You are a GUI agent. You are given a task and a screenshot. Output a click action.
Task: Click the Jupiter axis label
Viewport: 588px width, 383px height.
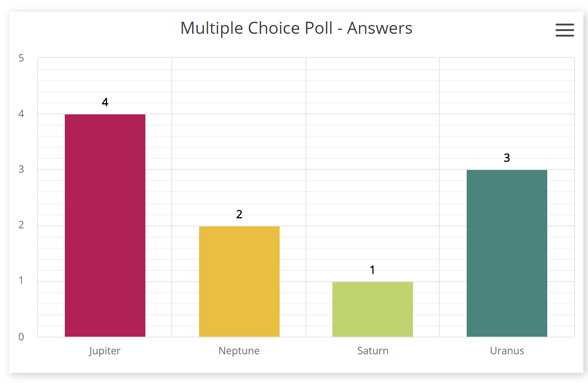point(105,351)
